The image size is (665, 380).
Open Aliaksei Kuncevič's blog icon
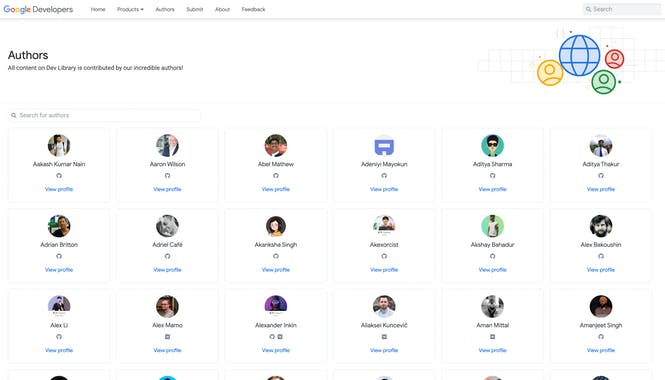click(384, 337)
